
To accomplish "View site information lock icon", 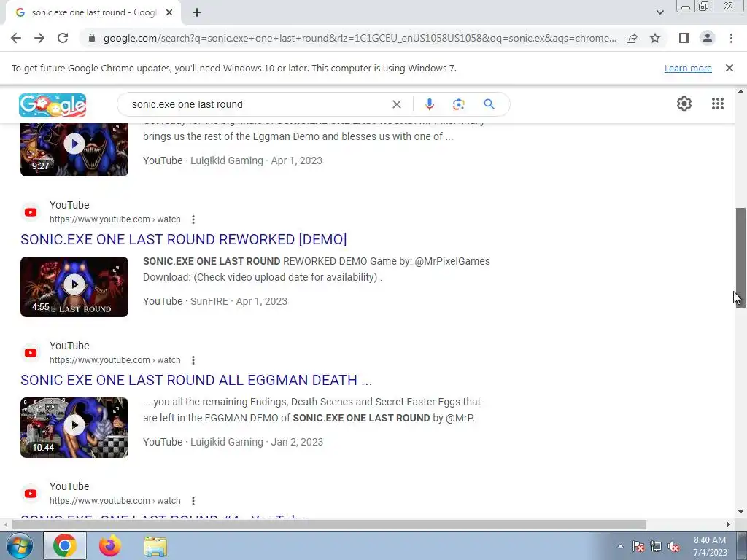I will tap(91, 38).
